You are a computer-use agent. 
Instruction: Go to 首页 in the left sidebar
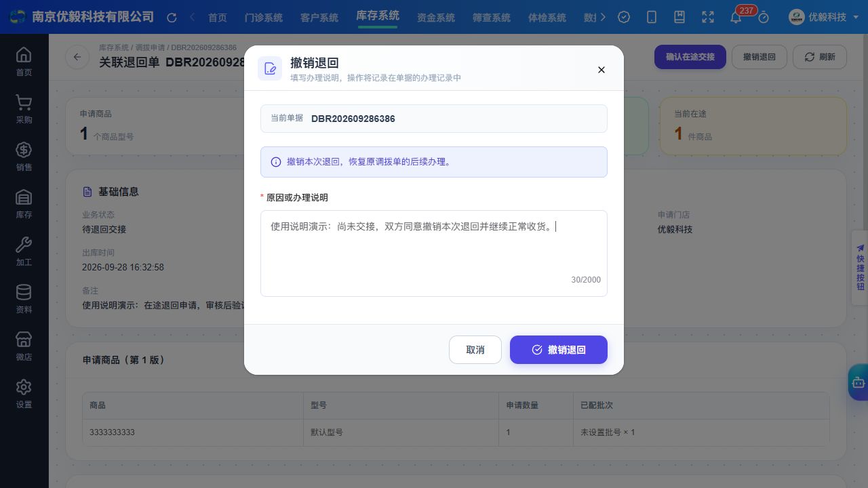coord(24,62)
